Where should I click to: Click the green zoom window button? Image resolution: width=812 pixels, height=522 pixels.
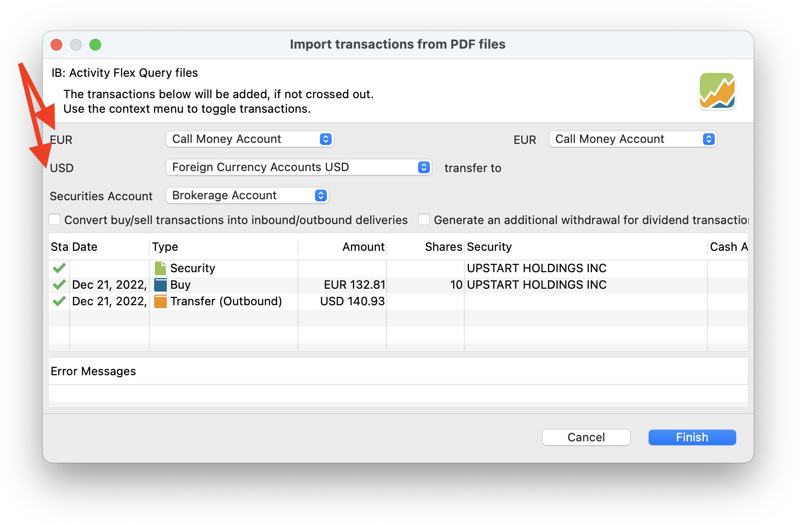[x=95, y=45]
